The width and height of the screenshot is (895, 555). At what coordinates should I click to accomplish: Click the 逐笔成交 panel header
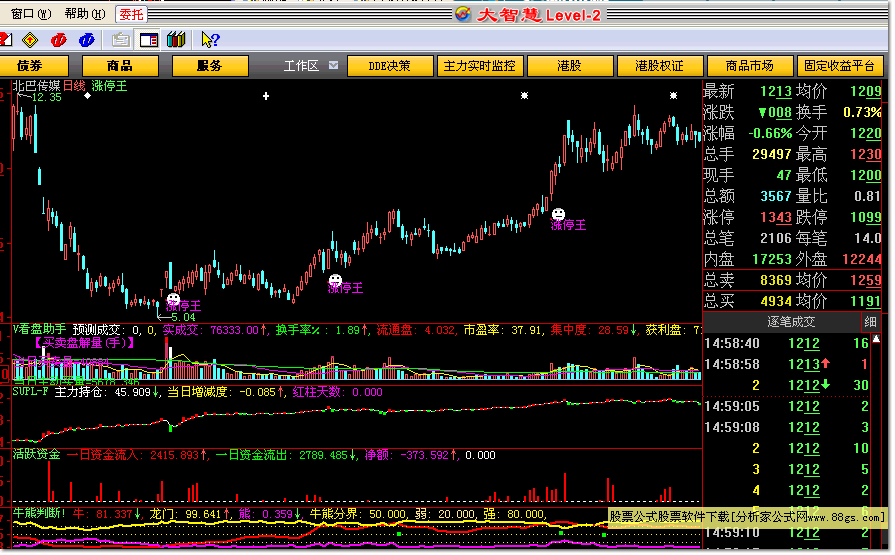coord(791,321)
